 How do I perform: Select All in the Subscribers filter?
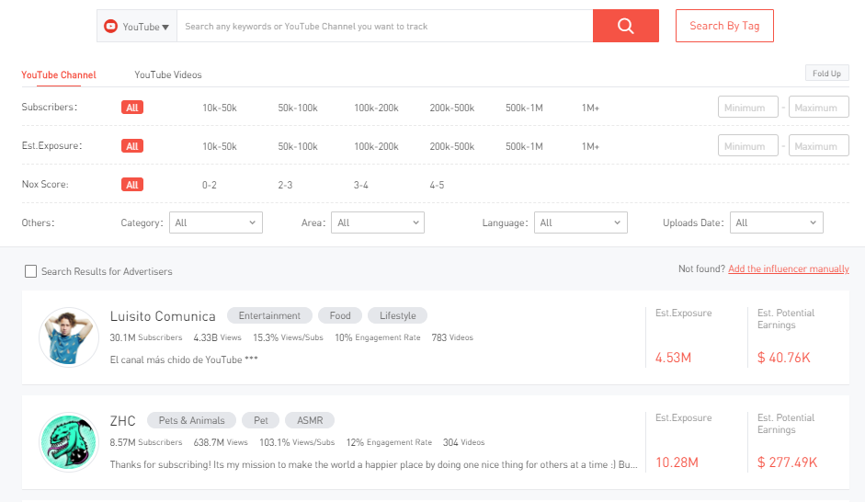pyautogui.click(x=132, y=108)
